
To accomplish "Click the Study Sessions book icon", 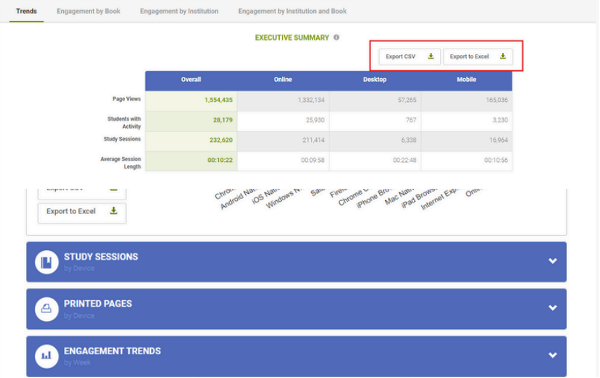I will [47, 262].
